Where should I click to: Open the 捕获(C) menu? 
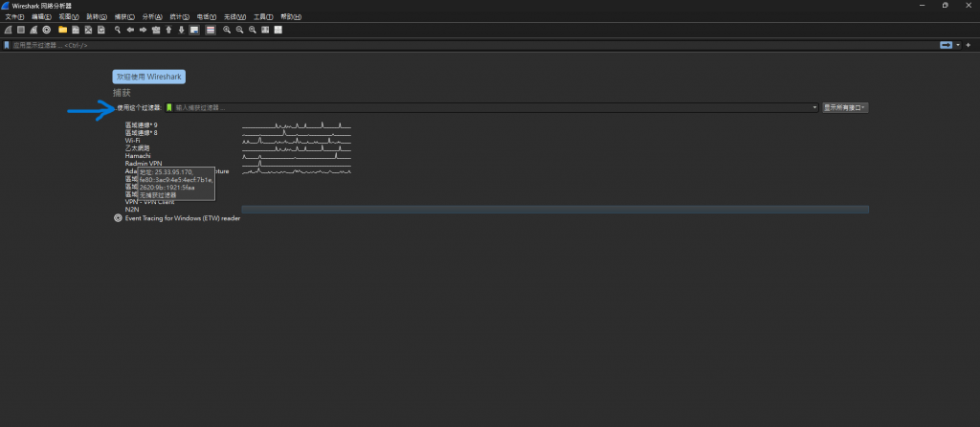pos(124,16)
